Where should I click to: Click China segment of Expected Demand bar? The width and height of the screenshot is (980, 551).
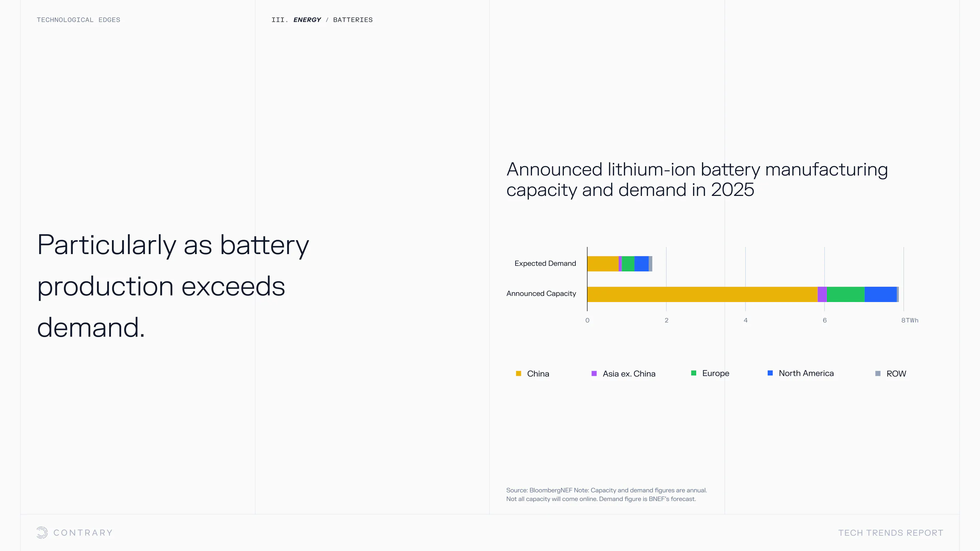point(603,264)
